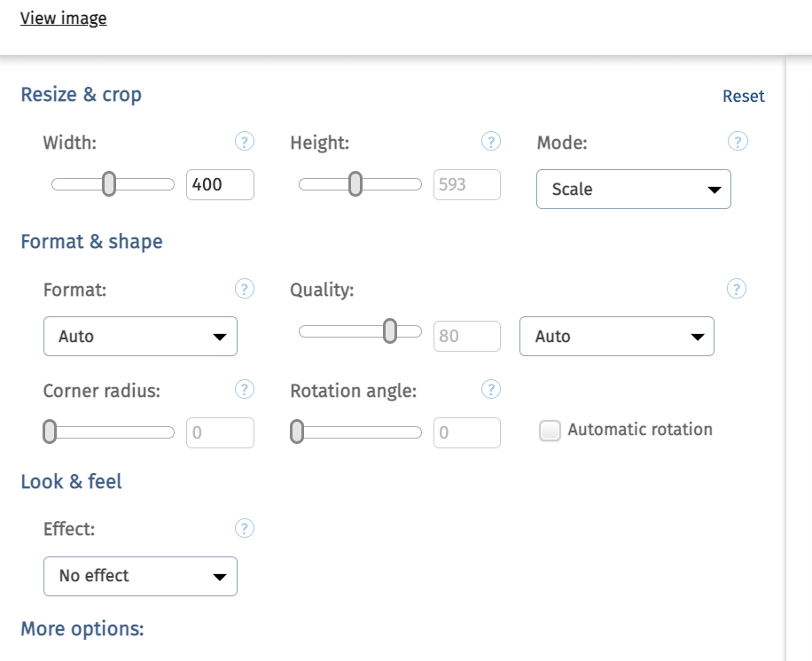The width and height of the screenshot is (812, 661).
Task: Open the Mode dropdown set to Scale
Action: [x=633, y=190]
